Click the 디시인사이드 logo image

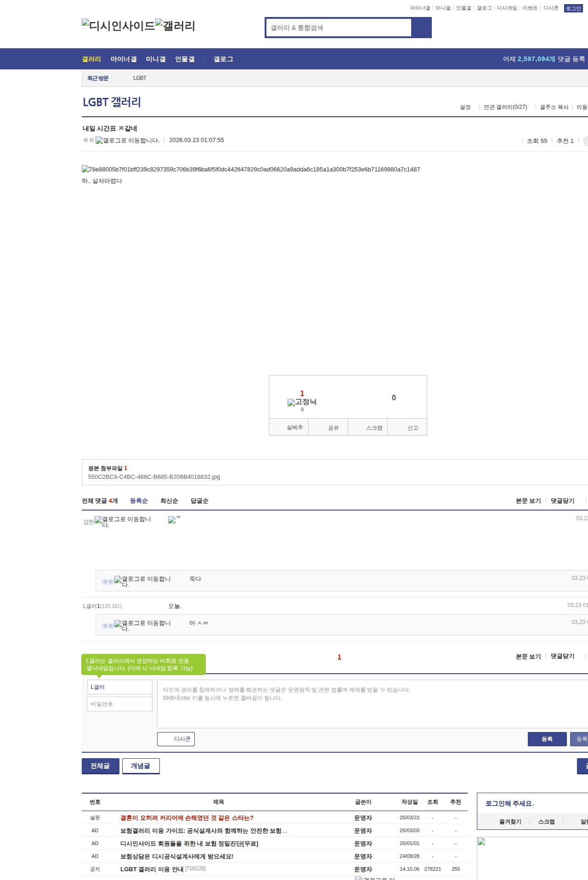point(119,25)
